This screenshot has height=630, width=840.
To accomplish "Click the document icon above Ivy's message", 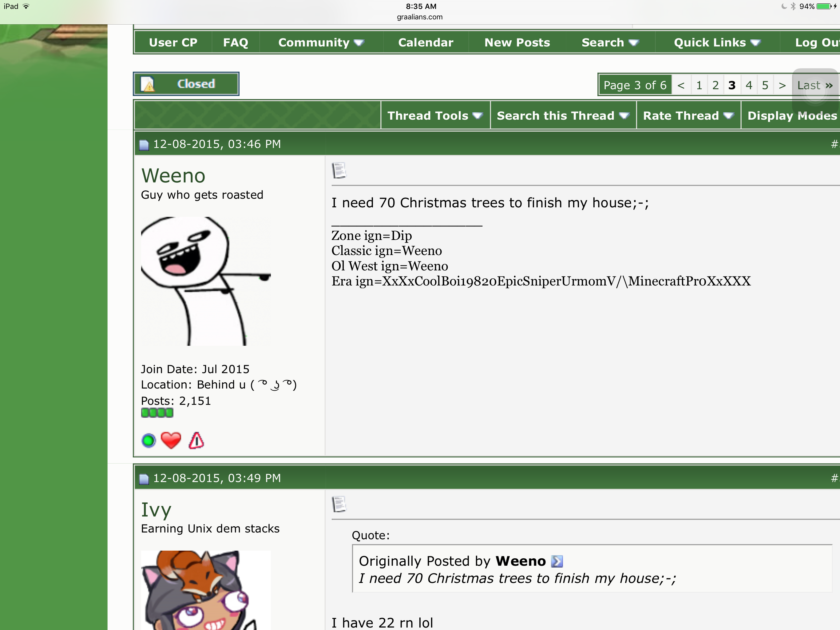I will (x=339, y=504).
